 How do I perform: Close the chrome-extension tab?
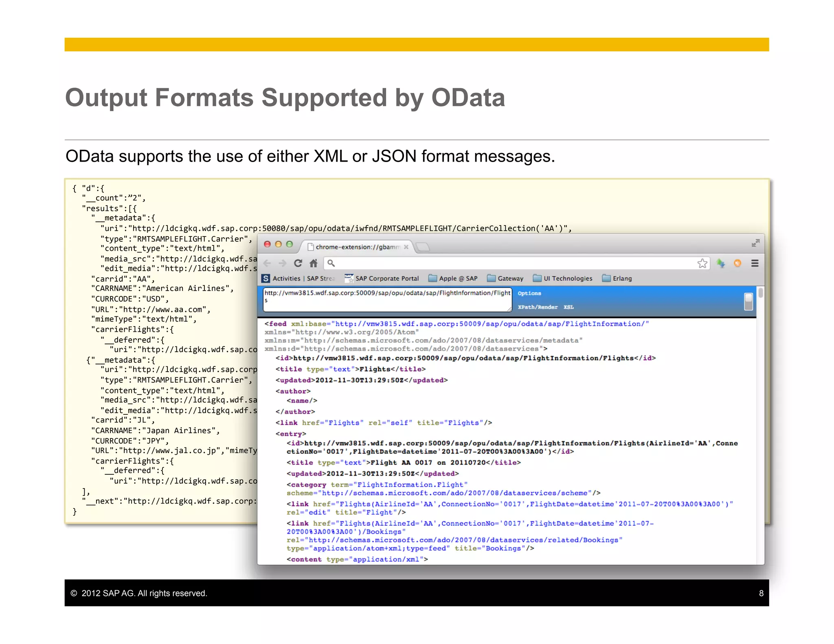click(406, 247)
